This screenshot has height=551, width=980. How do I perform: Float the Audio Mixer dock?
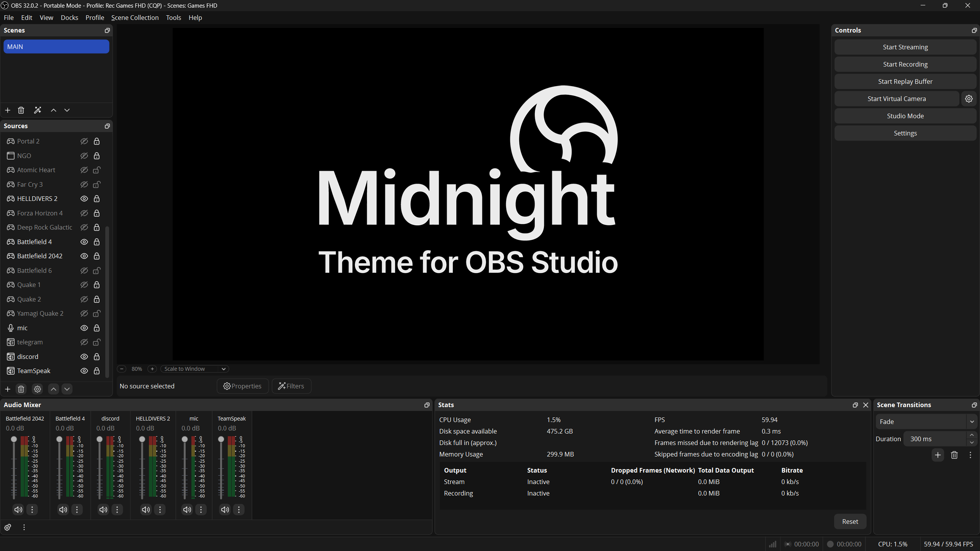point(427,405)
